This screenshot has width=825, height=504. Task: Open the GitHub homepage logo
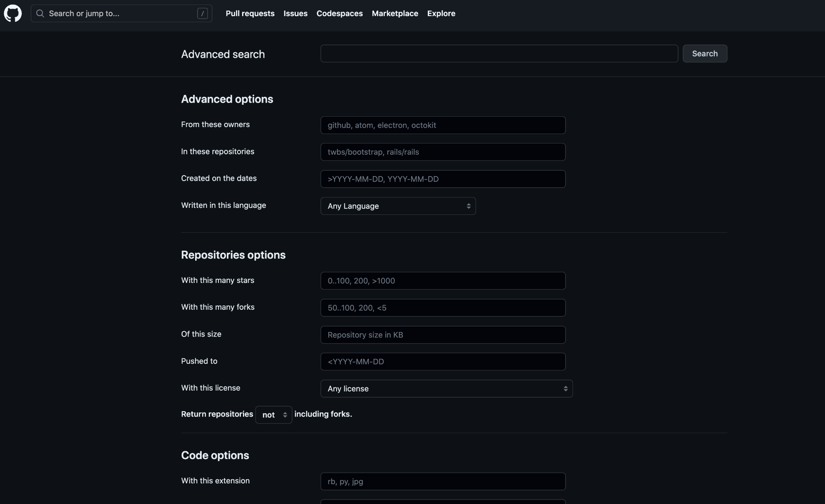(13, 14)
